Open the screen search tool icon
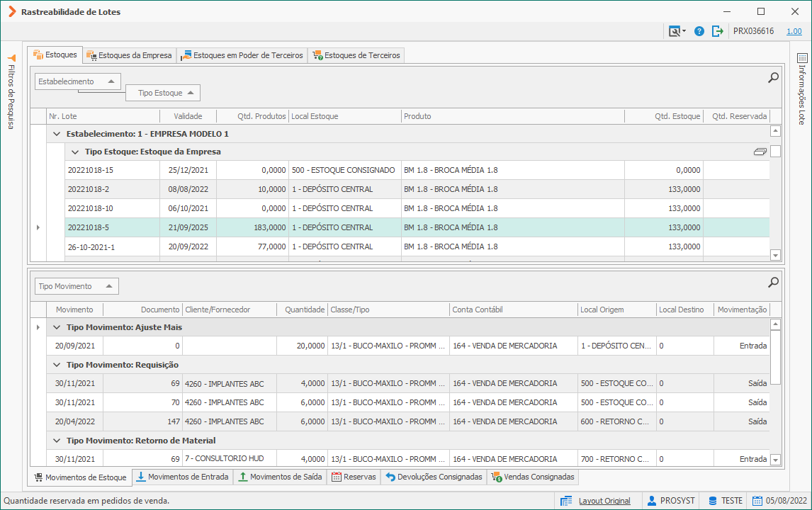Image resolution: width=812 pixels, height=510 pixels. click(677, 31)
